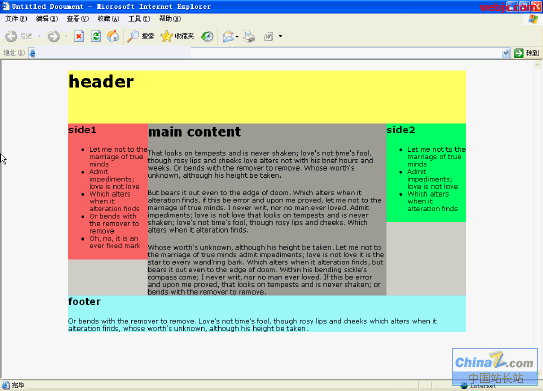Open the Search magnifier tool

click(140, 36)
